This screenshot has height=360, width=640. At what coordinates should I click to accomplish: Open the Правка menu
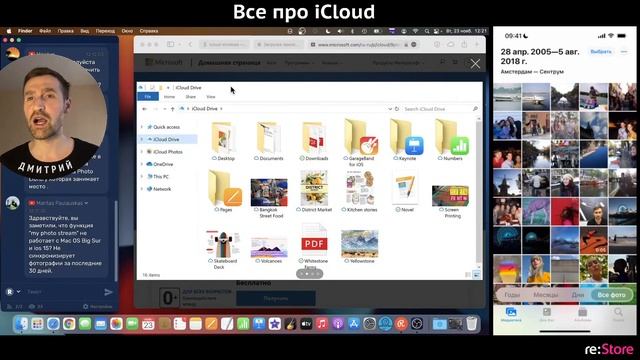[65, 31]
